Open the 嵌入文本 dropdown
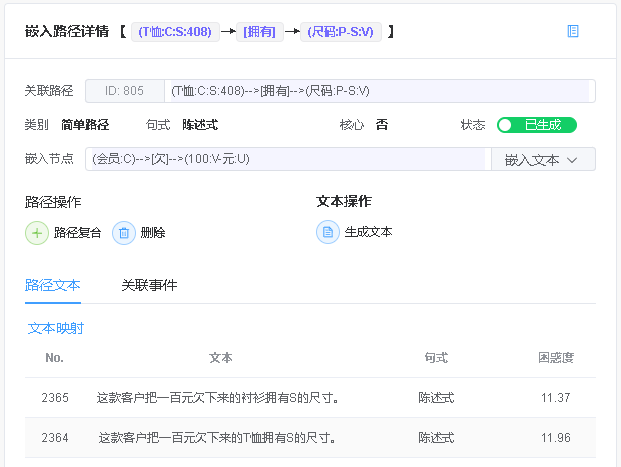Image resolution: width=621 pixels, height=467 pixels. pos(543,159)
